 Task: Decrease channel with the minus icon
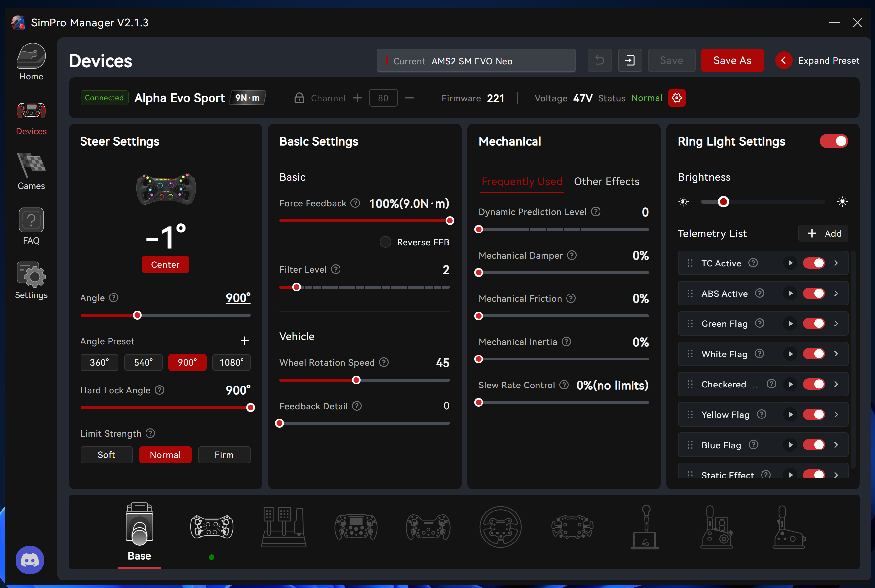(409, 98)
